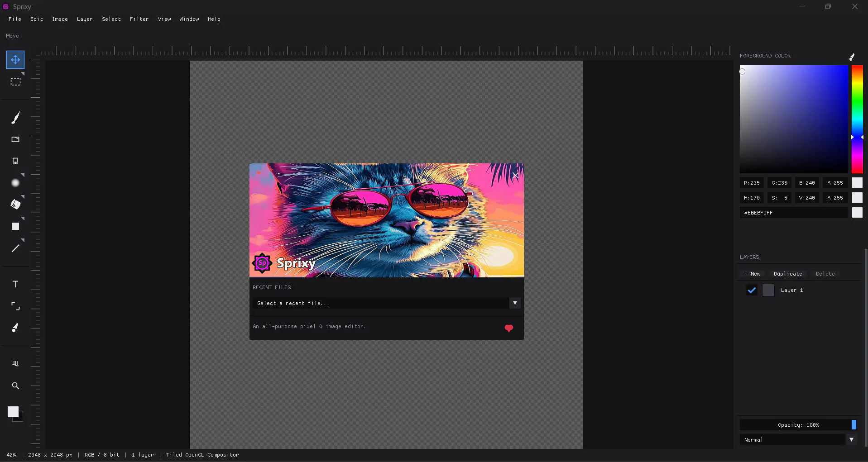Image resolution: width=868 pixels, height=462 pixels.
Task: Click the red heart icon in splash dialog
Action: [509, 328]
